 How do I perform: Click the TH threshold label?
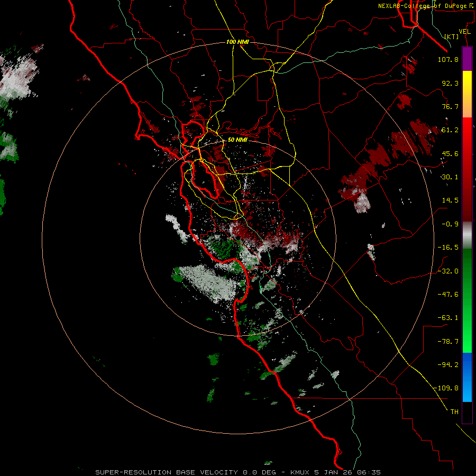tap(454, 412)
